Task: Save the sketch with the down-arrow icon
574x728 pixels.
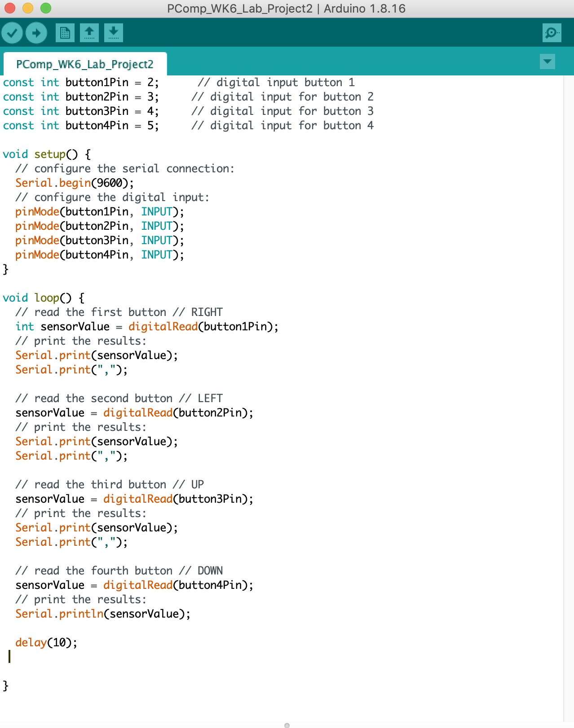Action: [x=114, y=33]
